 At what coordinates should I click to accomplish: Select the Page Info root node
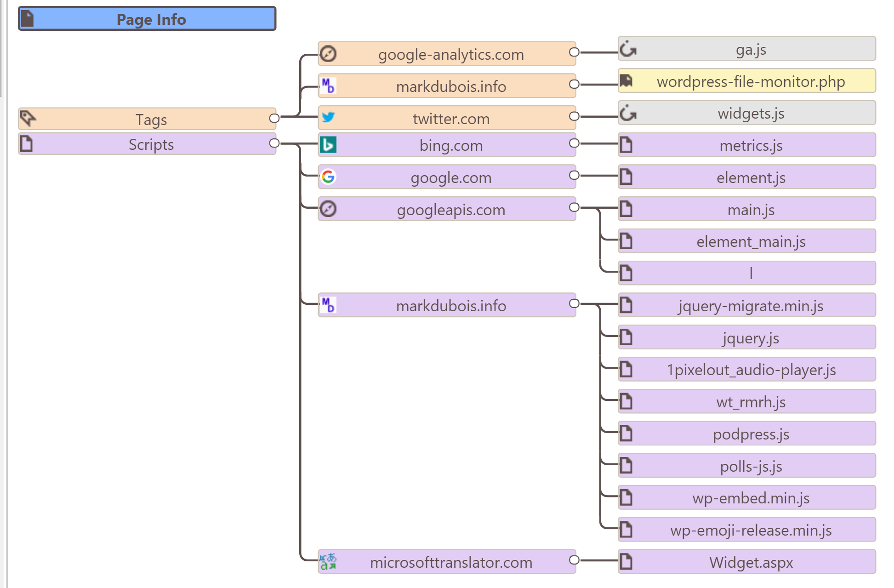[147, 19]
